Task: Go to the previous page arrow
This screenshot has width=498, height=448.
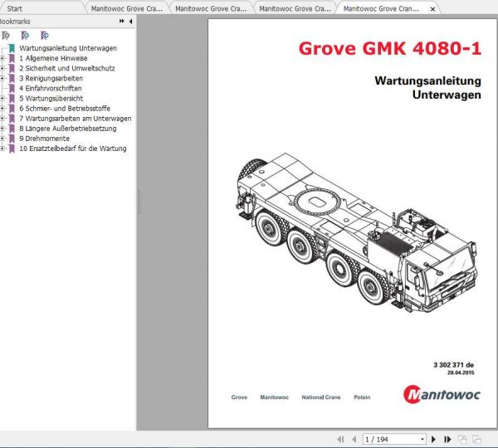Action: point(354,440)
